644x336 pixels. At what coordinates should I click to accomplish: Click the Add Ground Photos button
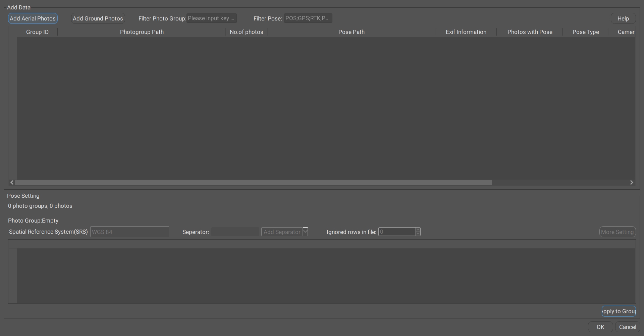98,18
